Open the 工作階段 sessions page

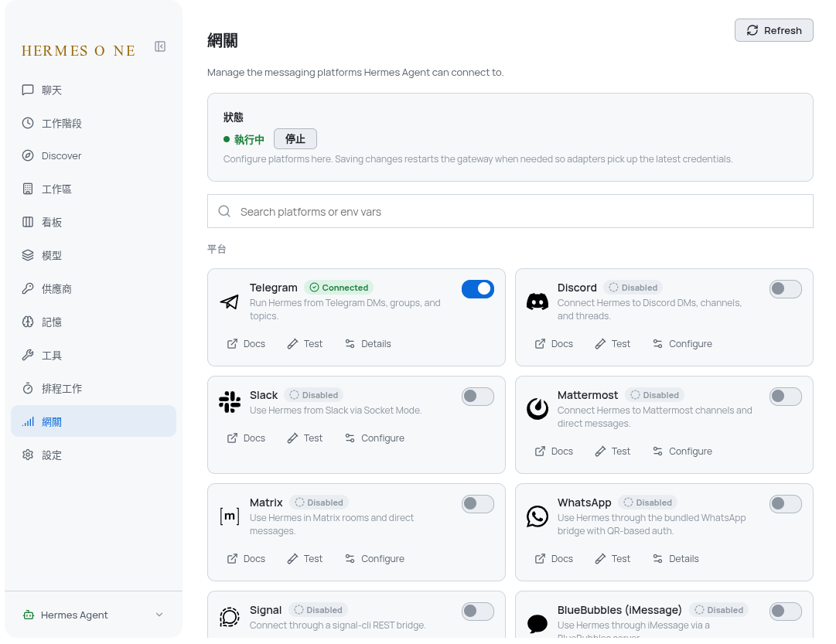click(94, 123)
